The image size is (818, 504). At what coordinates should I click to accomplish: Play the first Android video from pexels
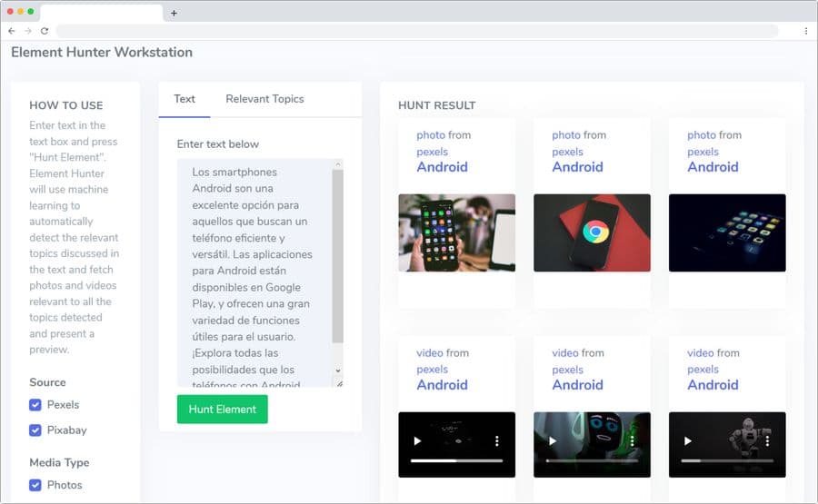[x=417, y=441]
